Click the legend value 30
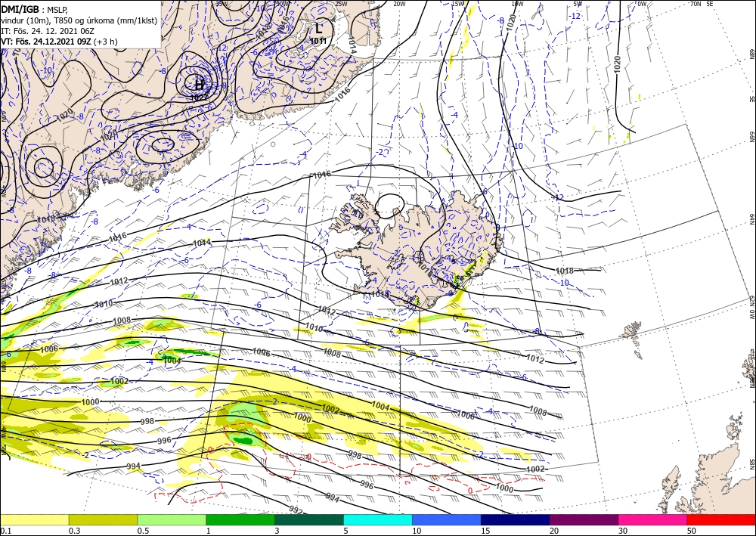The width and height of the screenshot is (756, 536). [623, 531]
